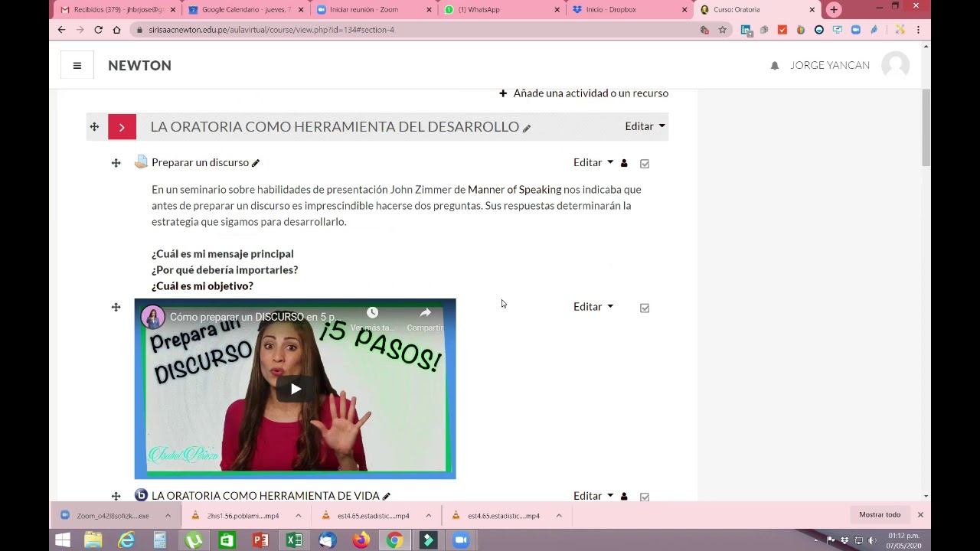Switch to the Google Calendario tab

click(243, 10)
